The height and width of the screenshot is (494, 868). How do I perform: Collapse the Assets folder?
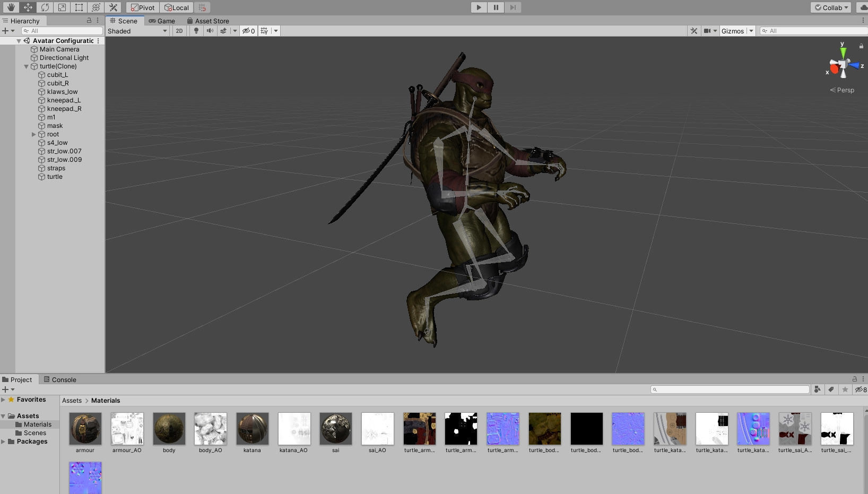click(x=3, y=416)
